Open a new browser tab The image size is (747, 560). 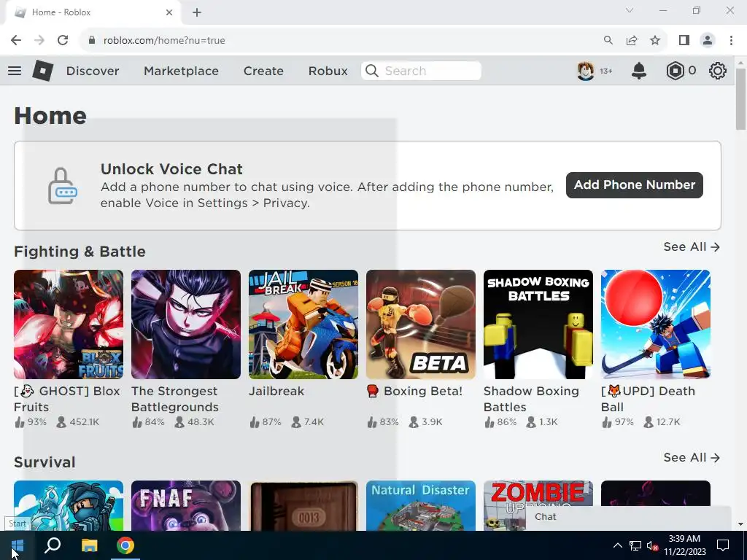(x=197, y=12)
